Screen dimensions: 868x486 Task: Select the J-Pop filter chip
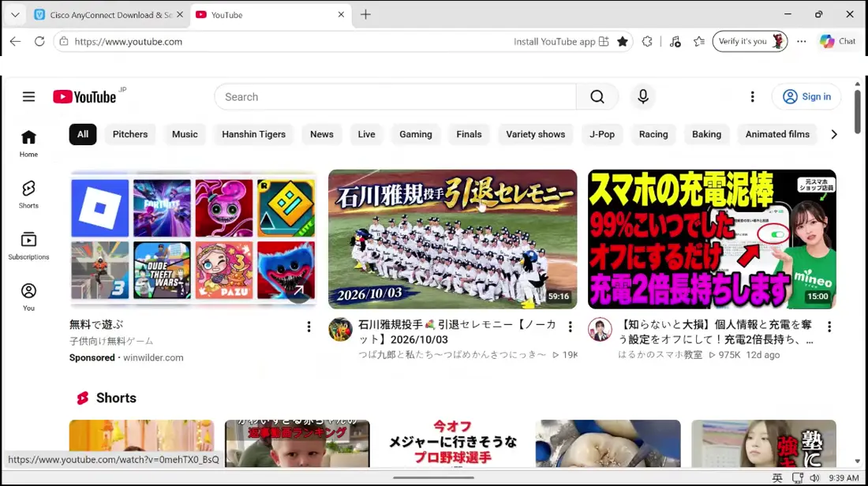click(602, 134)
